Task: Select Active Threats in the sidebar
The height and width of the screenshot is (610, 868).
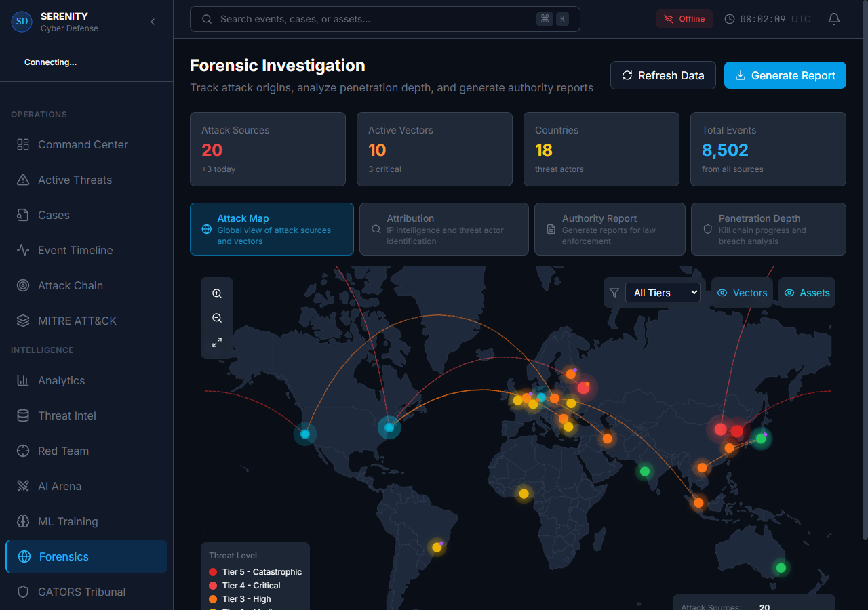Action: pyautogui.click(x=75, y=180)
